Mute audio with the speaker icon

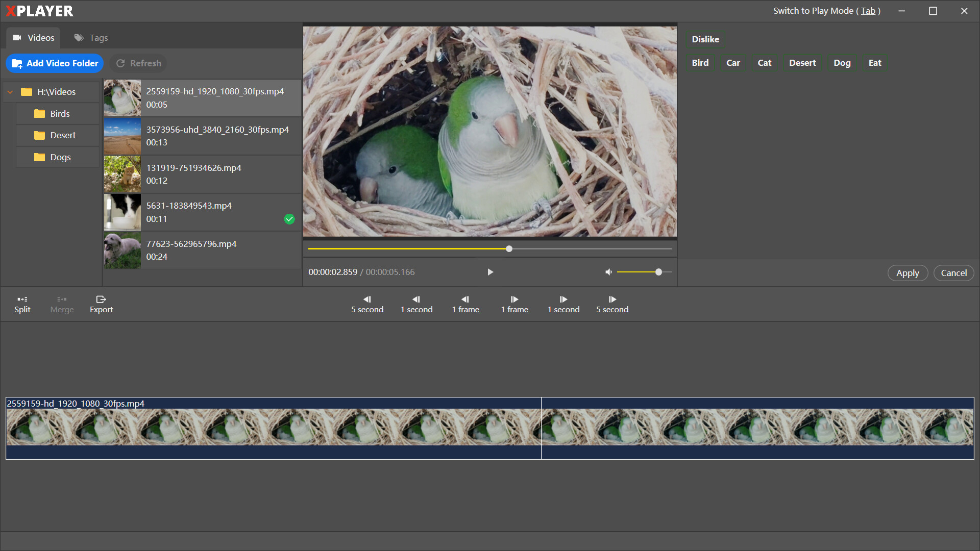[608, 272]
